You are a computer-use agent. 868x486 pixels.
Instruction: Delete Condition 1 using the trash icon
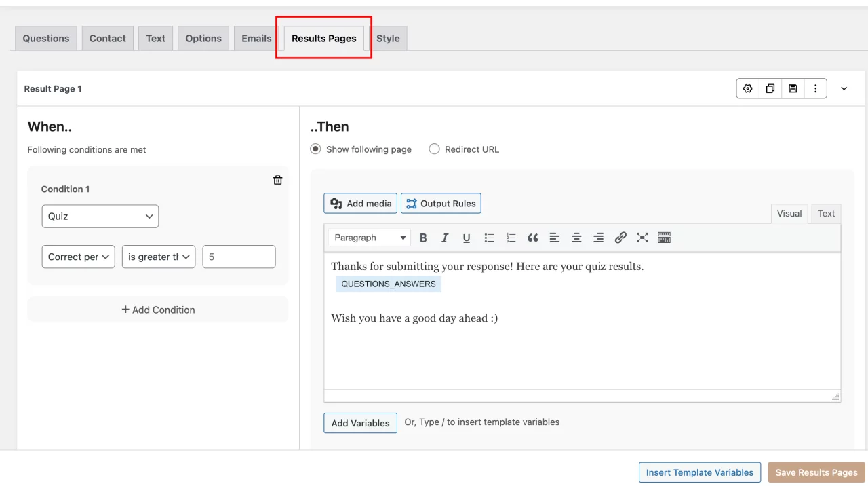[277, 180]
